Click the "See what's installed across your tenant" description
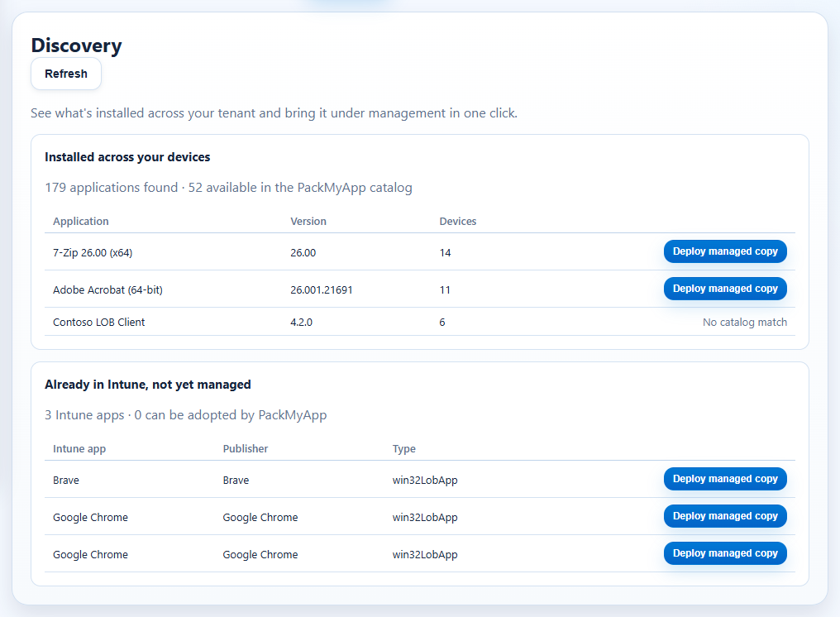Viewport: 840px width, 617px height. click(x=274, y=113)
